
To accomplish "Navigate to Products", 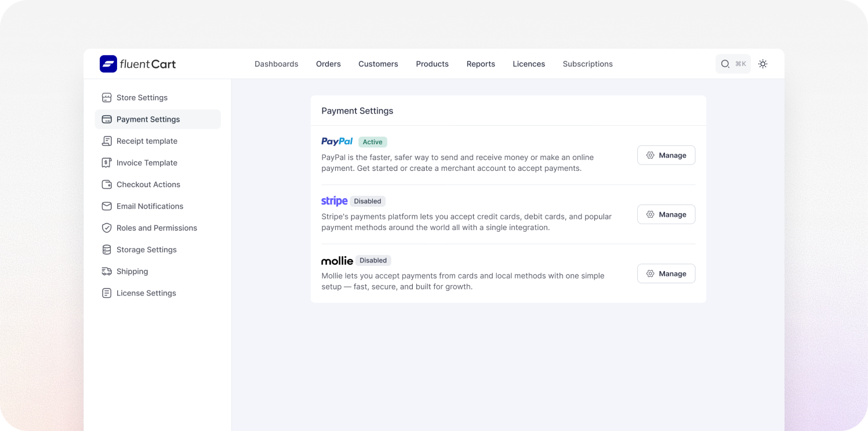I will point(433,64).
